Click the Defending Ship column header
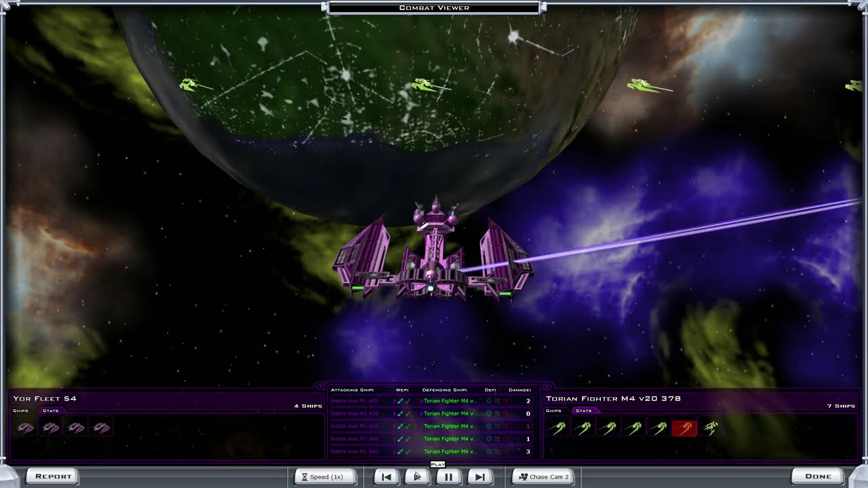The image size is (868, 488). 444,390
